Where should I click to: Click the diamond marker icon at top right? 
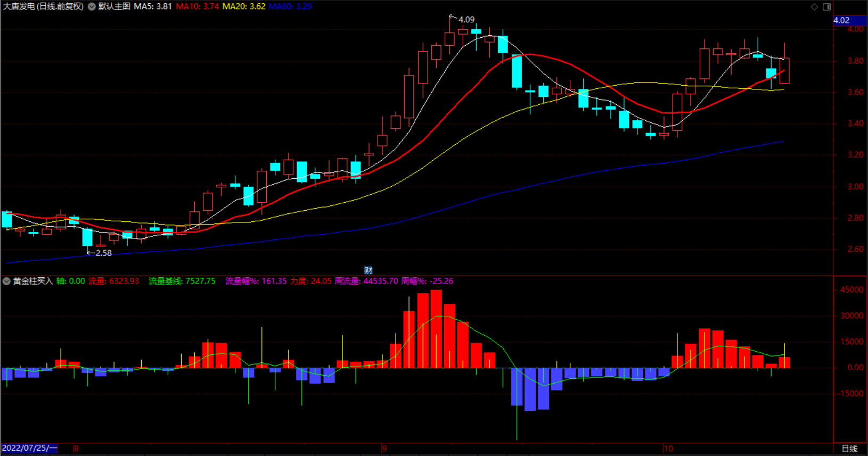point(814,7)
